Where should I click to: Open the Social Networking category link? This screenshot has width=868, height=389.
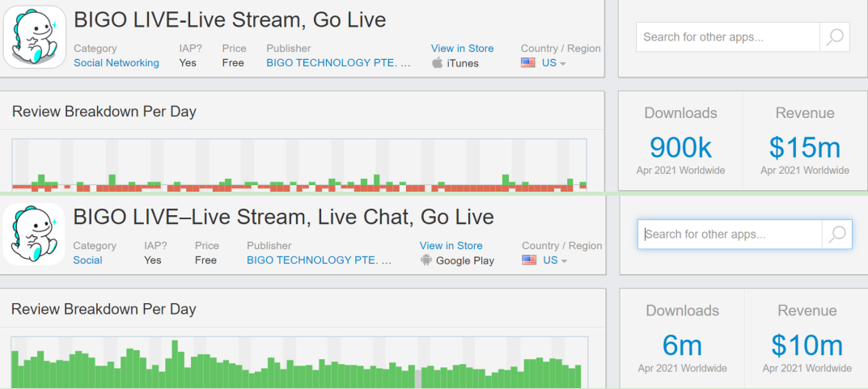click(116, 63)
